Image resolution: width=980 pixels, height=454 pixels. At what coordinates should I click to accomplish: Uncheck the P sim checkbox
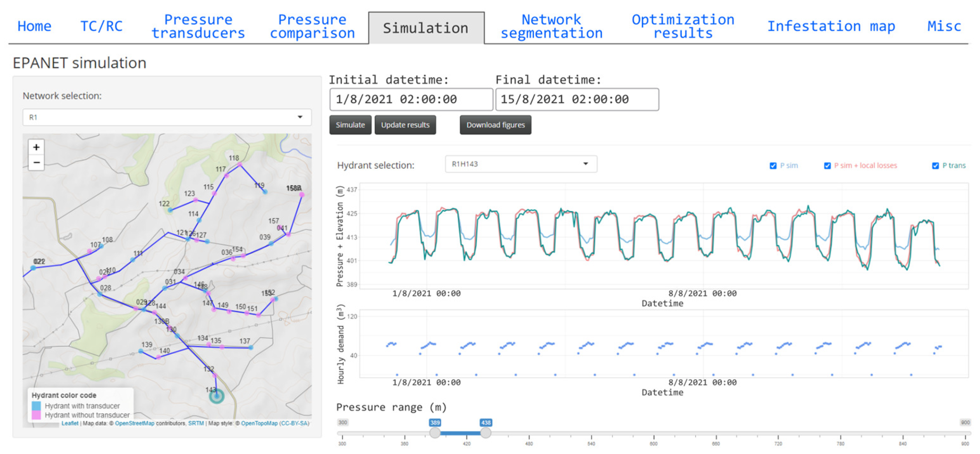(x=773, y=166)
